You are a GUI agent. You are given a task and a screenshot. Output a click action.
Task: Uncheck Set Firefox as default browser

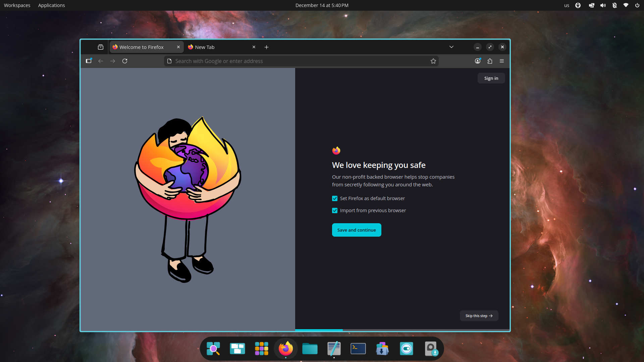pyautogui.click(x=335, y=198)
